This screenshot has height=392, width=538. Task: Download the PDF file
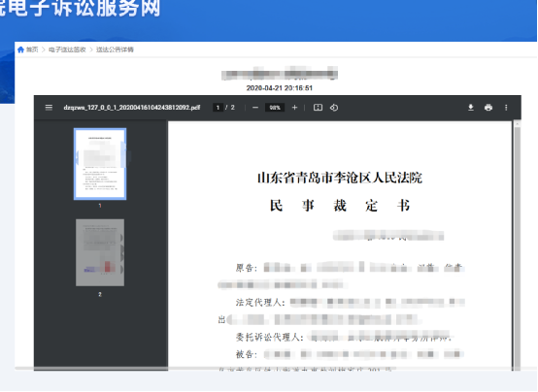[x=471, y=108]
